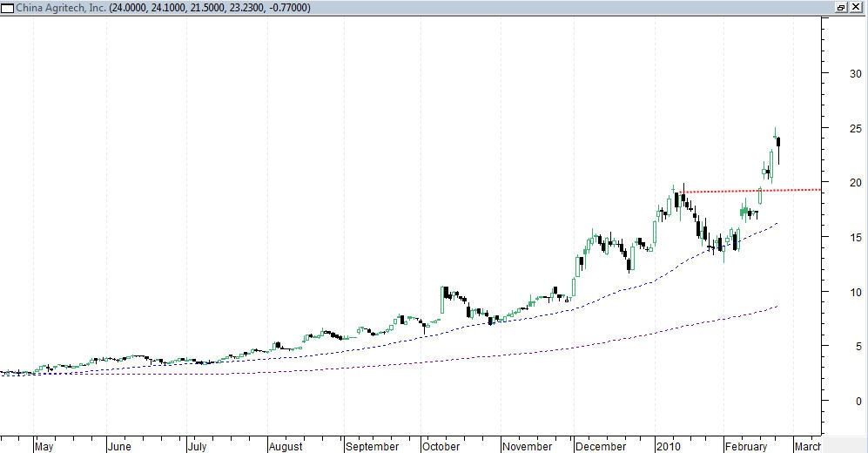Click the 20 price level label
This screenshot has height=453, width=868.
[x=856, y=183]
